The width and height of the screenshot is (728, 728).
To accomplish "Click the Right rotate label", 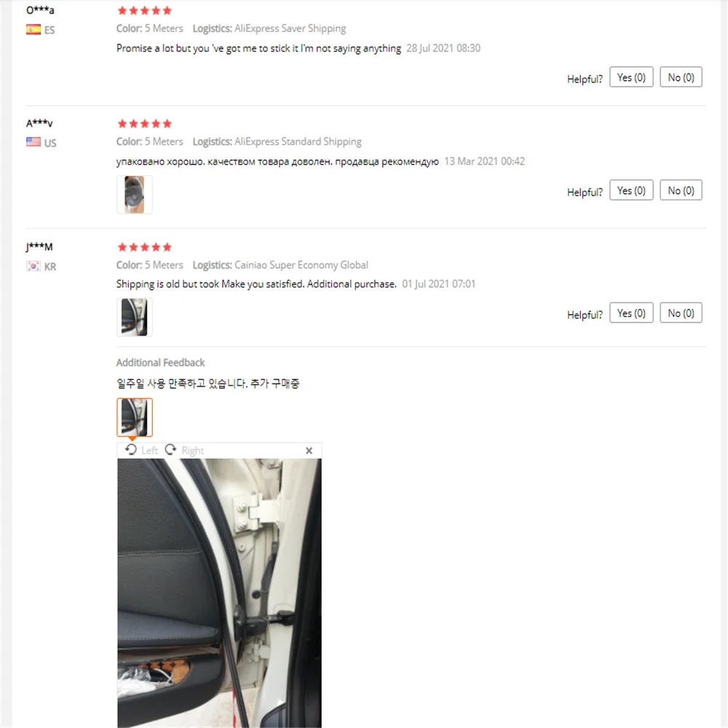I will tap(193, 451).
